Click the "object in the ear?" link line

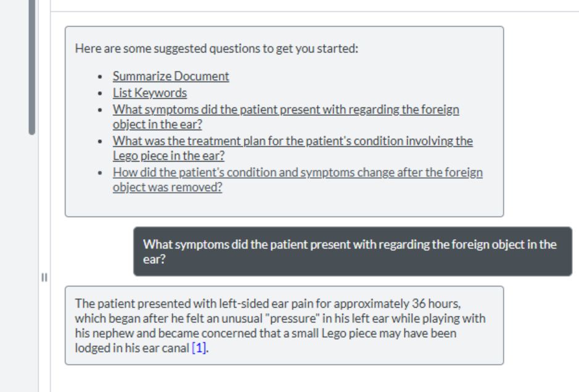(x=157, y=125)
